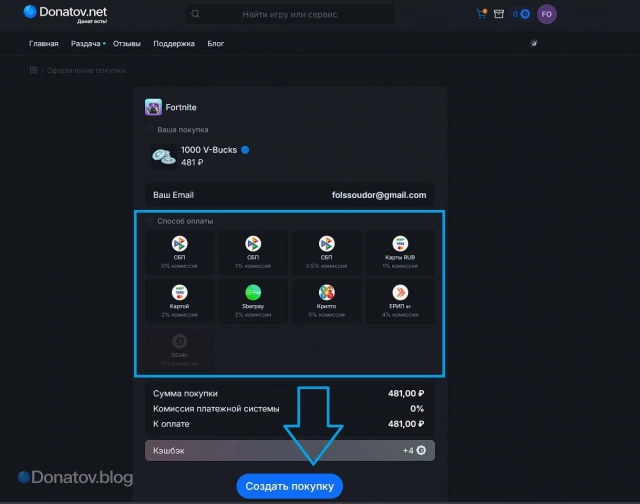Screen dimensions: 640x504
Task: Select Крипто payment method
Action: pos(326,301)
